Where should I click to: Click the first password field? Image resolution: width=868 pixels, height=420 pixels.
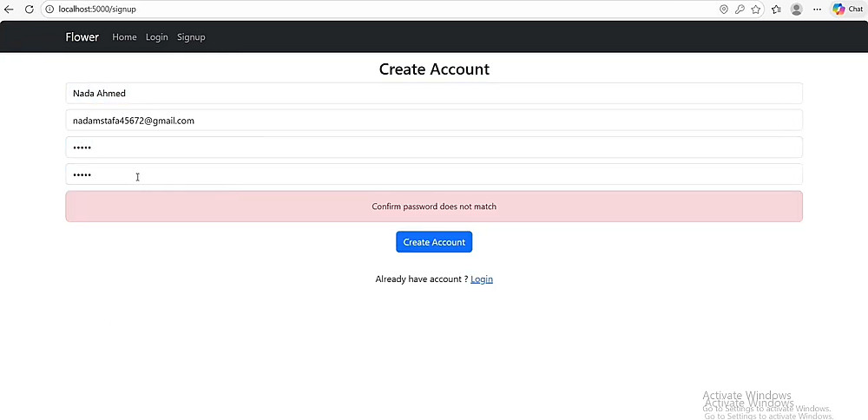[x=434, y=148]
